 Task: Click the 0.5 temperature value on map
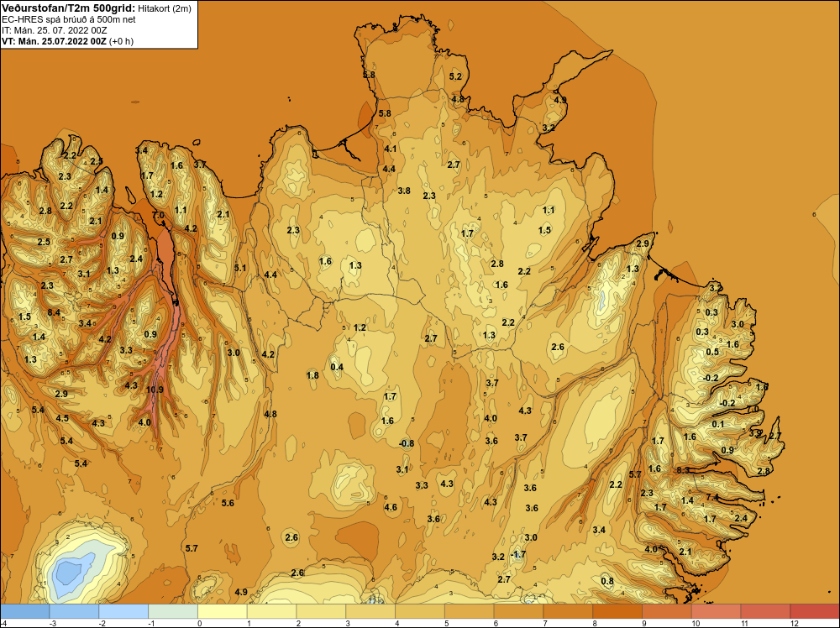pos(712,352)
